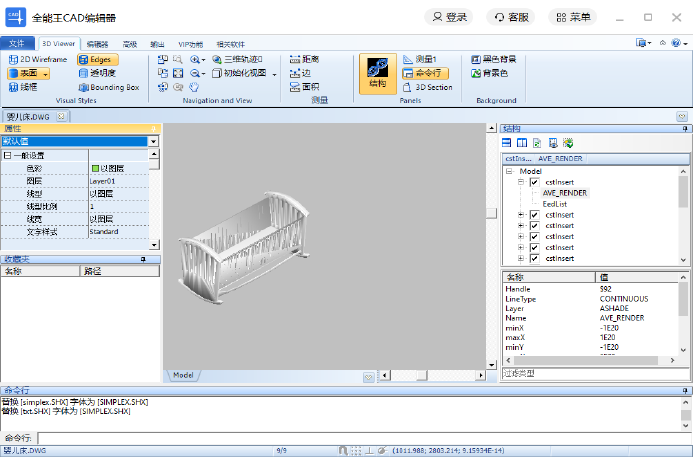Toggle the second cstInsert checkbox in the tree

tap(534, 215)
